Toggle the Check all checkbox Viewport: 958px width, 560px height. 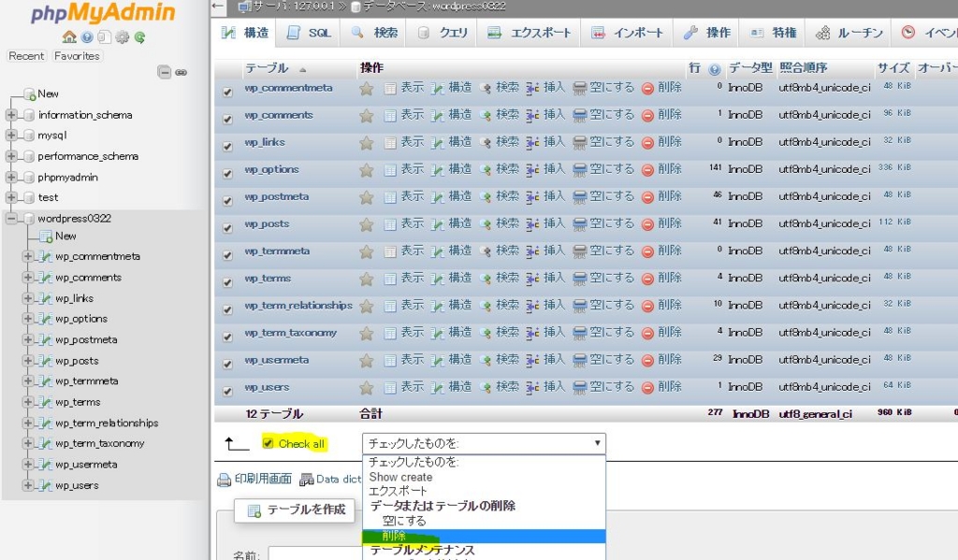click(x=268, y=443)
